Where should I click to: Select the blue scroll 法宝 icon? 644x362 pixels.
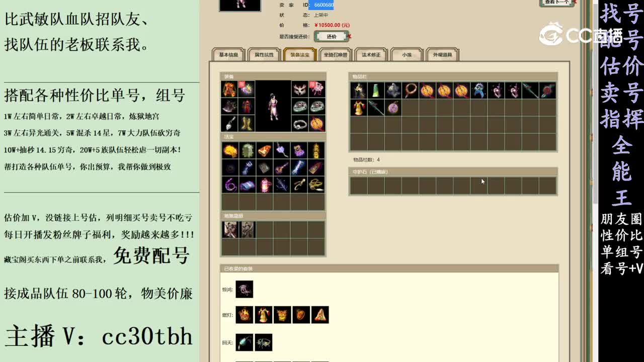coord(248,184)
